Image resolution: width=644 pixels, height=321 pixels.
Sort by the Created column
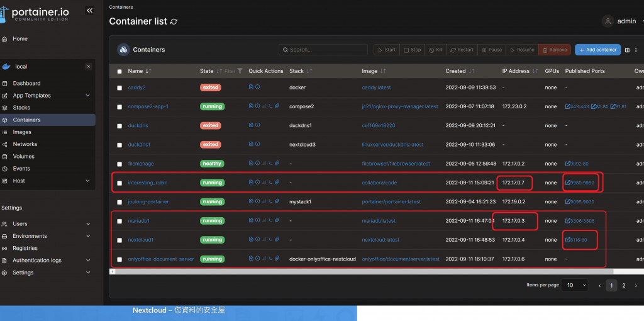[x=472, y=71]
